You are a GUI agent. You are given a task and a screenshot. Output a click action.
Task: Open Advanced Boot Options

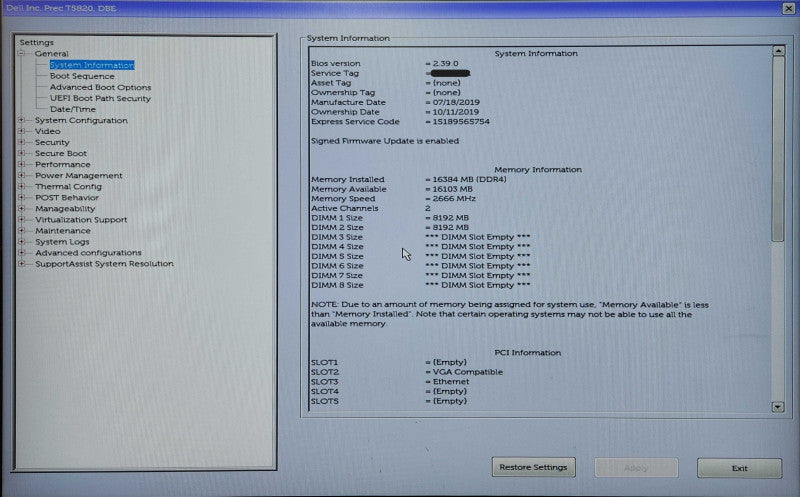pos(101,87)
